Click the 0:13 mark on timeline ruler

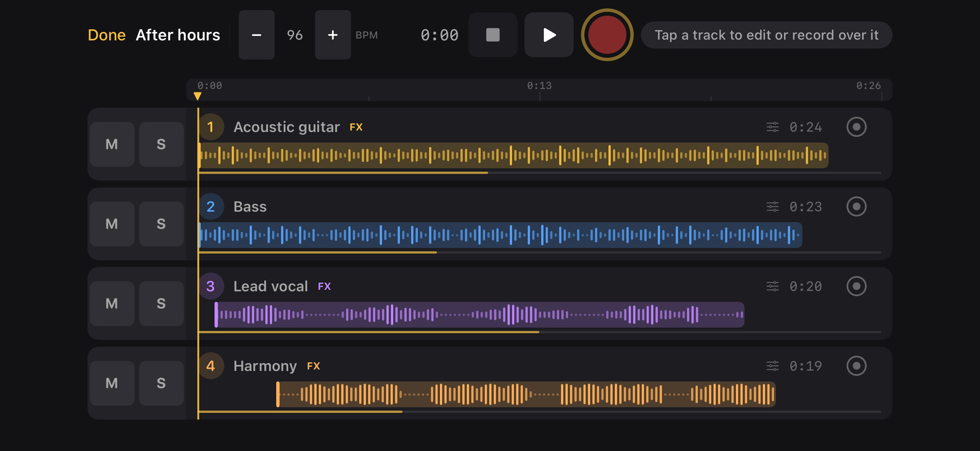539,86
